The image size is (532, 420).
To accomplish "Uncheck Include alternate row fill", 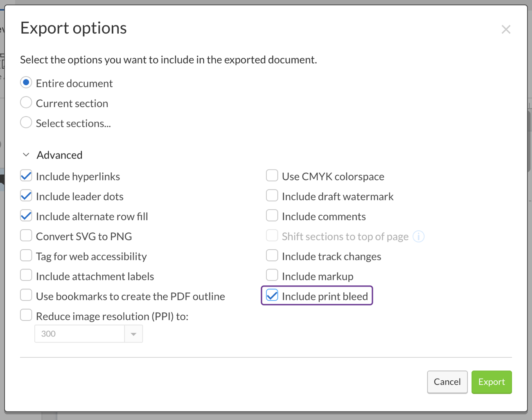I will pos(26,215).
